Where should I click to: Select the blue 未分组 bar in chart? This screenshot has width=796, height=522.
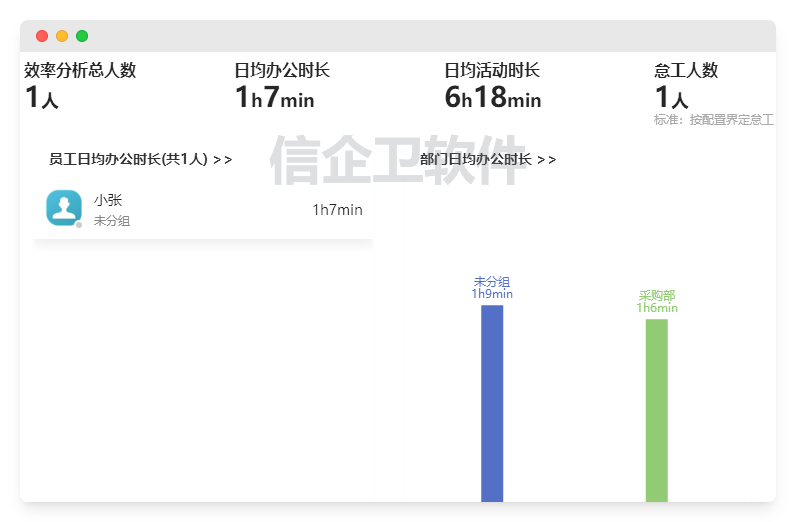click(x=492, y=402)
